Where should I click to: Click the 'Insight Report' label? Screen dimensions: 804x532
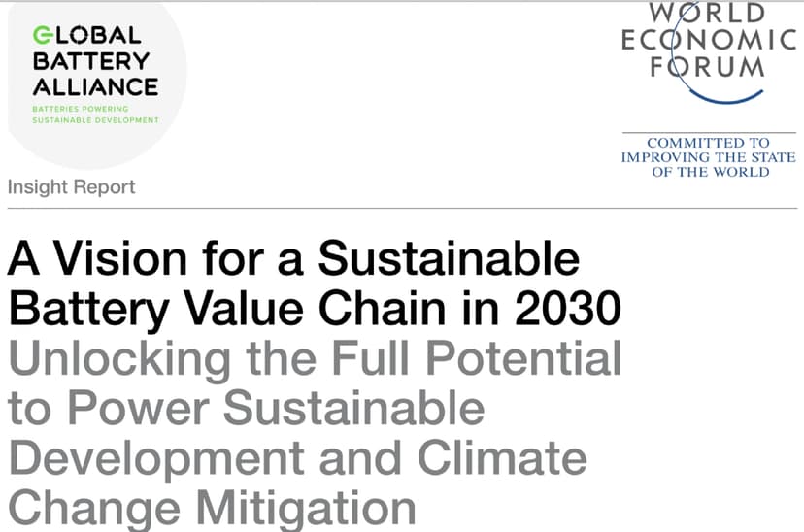tap(71, 186)
